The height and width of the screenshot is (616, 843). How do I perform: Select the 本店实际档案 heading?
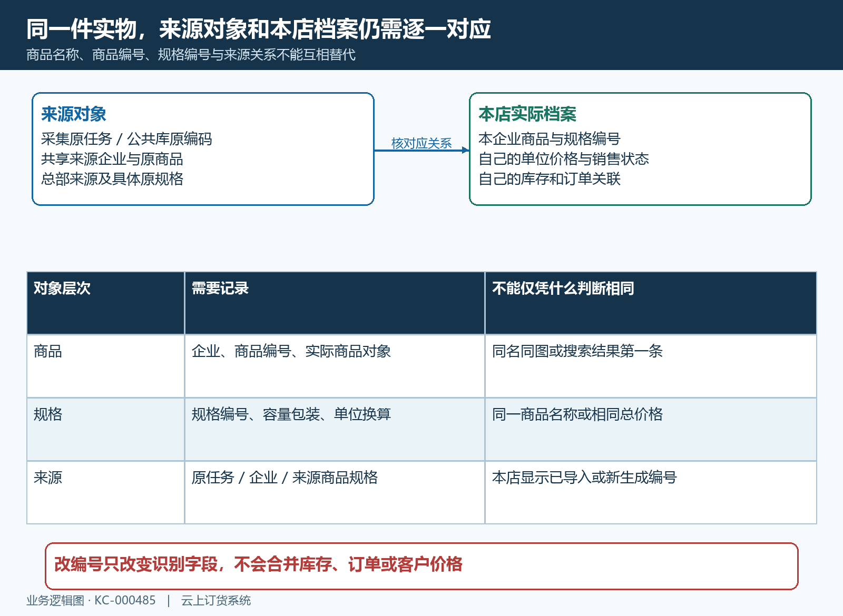527,114
